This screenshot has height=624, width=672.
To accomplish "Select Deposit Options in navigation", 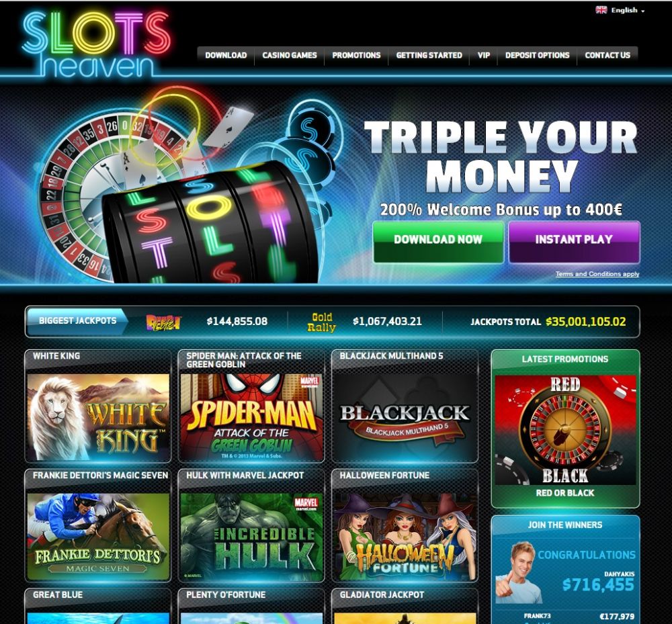I will pos(537,55).
